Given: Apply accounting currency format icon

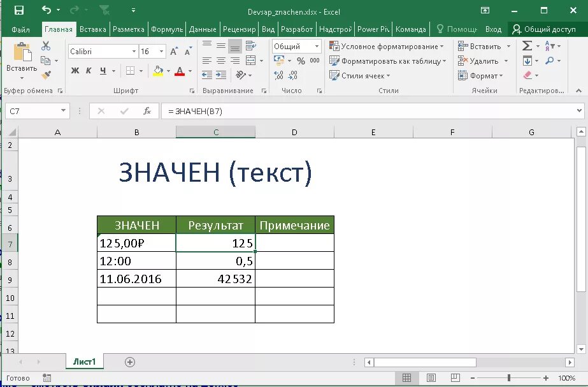Looking at the screenshot, I should pos(279,61).
